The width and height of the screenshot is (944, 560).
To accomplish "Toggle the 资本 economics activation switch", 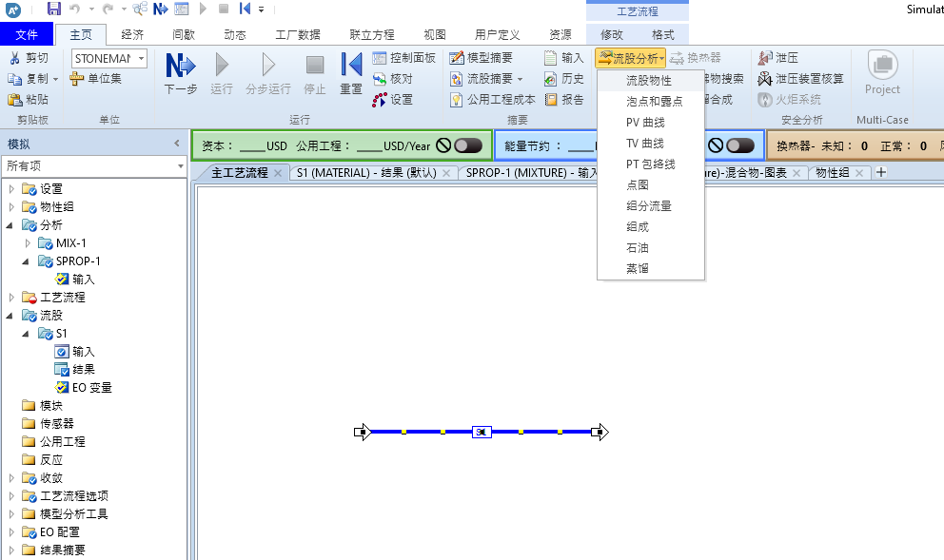I will point(467,145).
